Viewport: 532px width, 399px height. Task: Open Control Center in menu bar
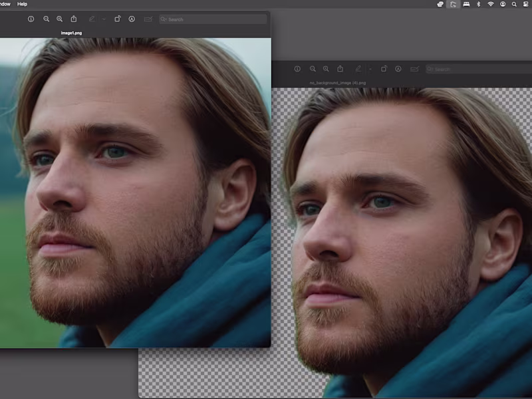click(526, 4)
